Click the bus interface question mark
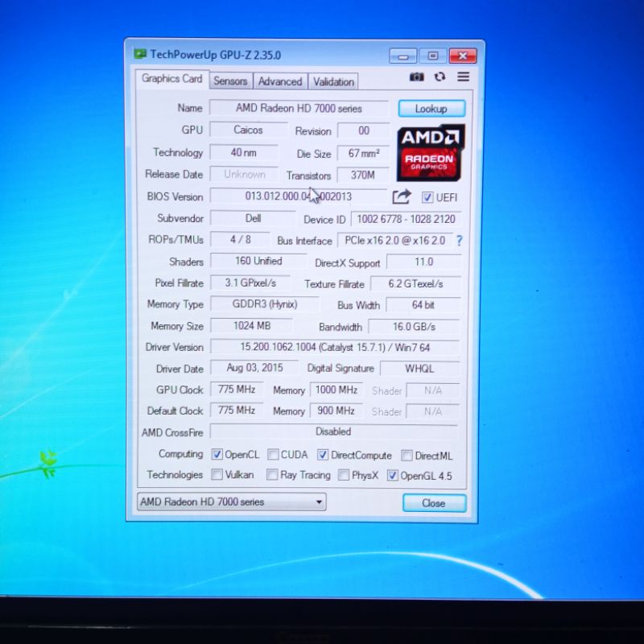644x644 pixels. 459,240
